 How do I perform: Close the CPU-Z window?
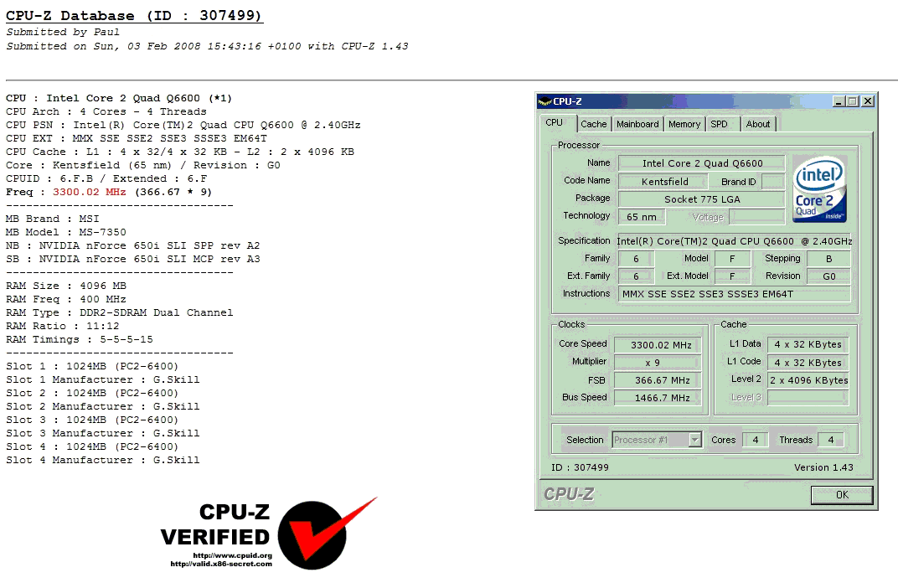(868, 101)
